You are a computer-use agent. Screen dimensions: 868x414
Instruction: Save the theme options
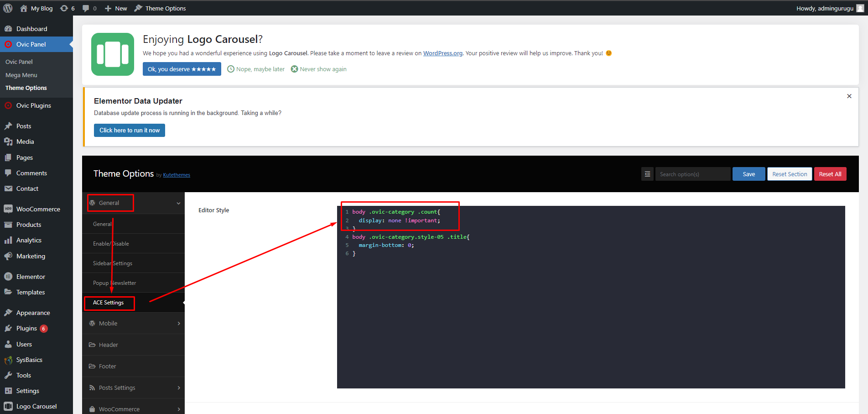click(x=749, y=174)
